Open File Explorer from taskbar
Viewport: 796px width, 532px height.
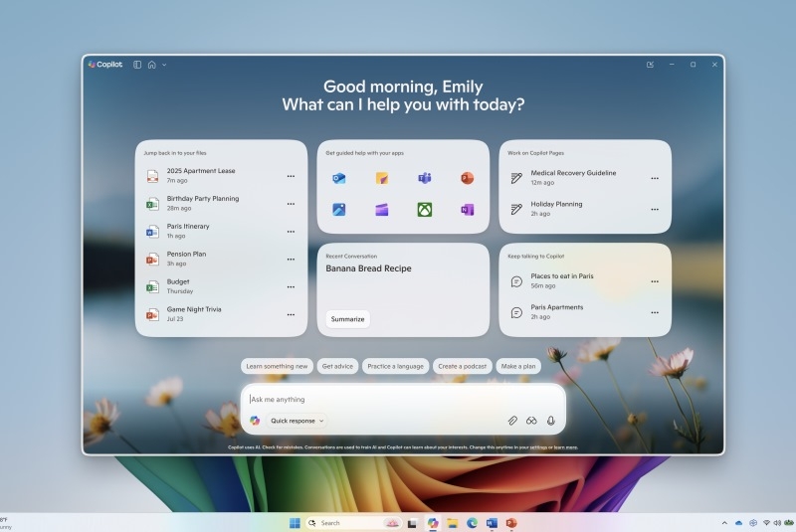[x=453, y=523]
